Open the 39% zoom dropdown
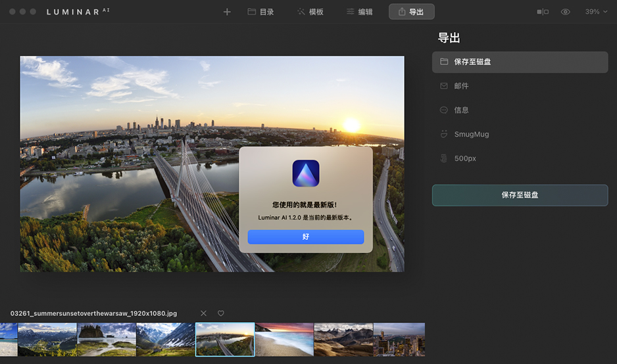Image resolution: width=617 pixels, height=364 pixels. point(596,12)
